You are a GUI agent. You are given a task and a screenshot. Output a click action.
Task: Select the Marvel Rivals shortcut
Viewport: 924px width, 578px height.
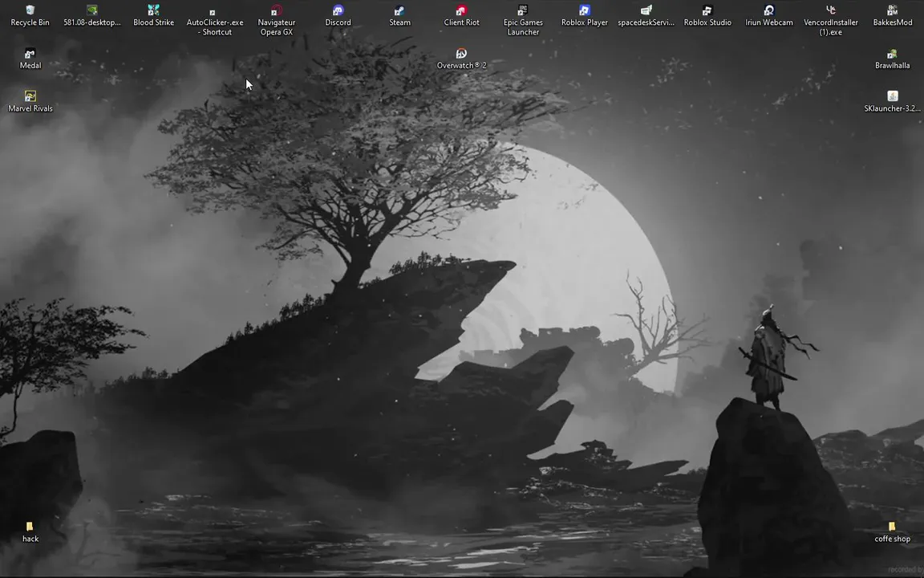point(30,101)
